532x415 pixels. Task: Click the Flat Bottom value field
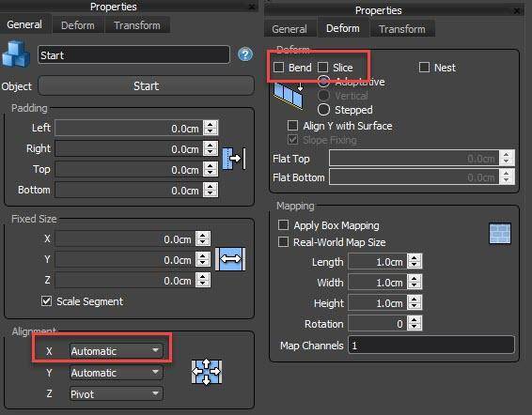(x=415, y=177)
